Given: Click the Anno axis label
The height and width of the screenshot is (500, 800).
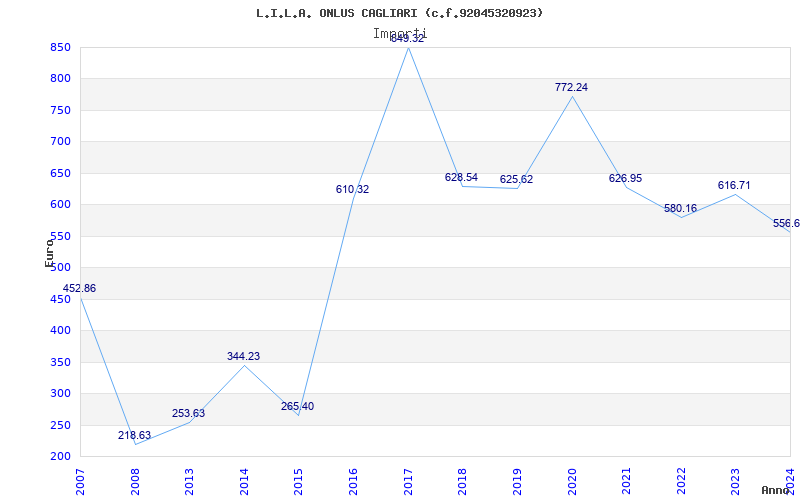Looking at the screenshot, I should pyautogui.click(x=776, y=490).
